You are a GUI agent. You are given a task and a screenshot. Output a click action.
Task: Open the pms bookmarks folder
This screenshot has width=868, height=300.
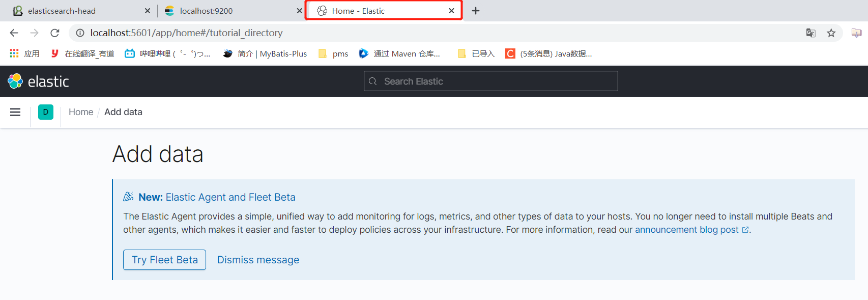pyautogui.click(x=333, y=53)
